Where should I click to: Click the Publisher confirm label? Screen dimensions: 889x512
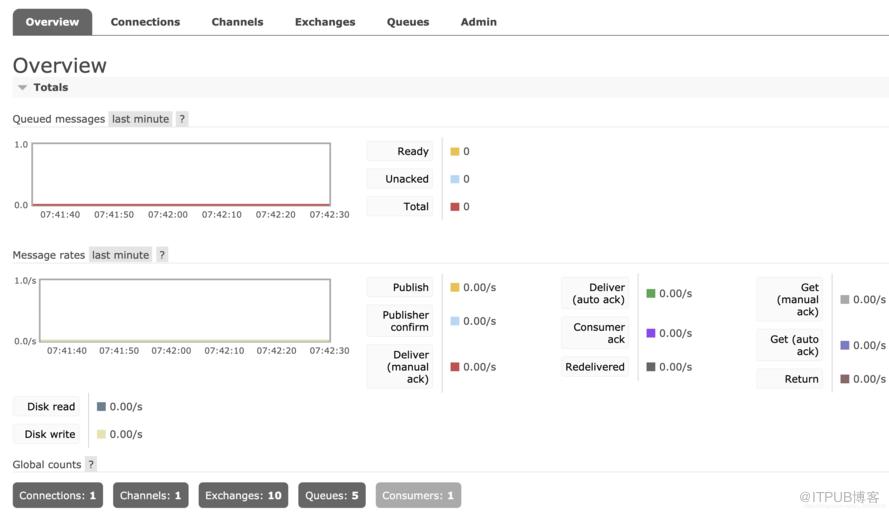point(400,321)
